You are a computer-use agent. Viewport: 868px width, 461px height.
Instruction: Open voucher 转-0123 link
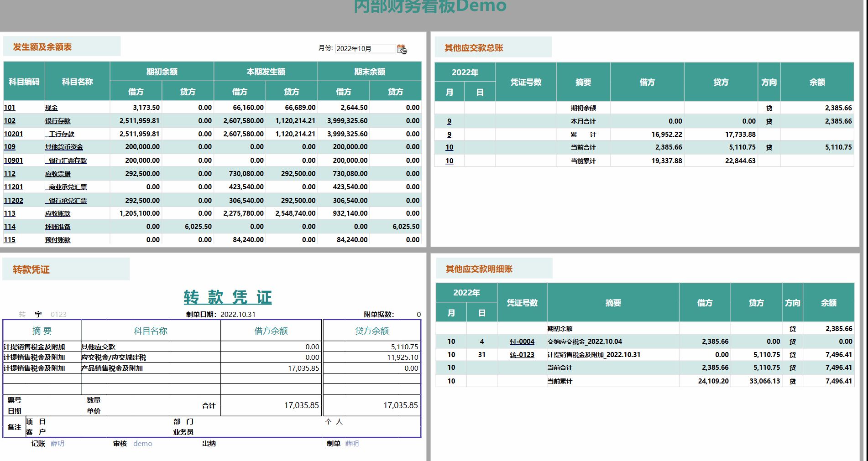(x=522, y=355)
